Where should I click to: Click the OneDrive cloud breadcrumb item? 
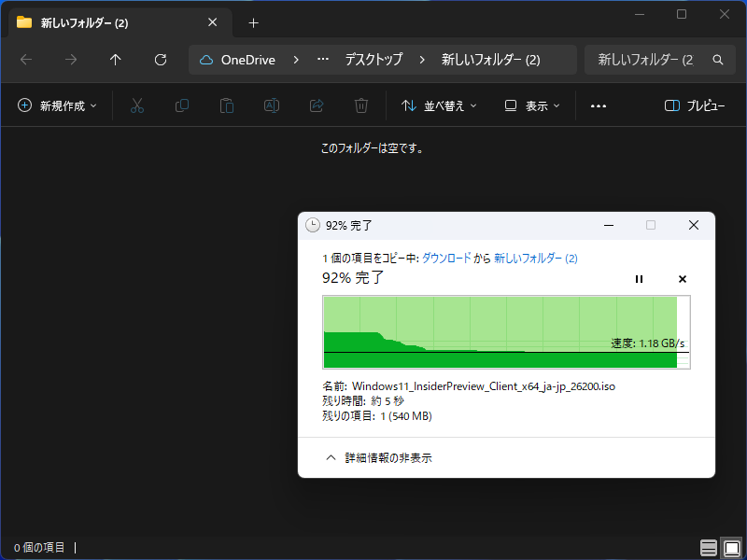[x=236, y=60]
